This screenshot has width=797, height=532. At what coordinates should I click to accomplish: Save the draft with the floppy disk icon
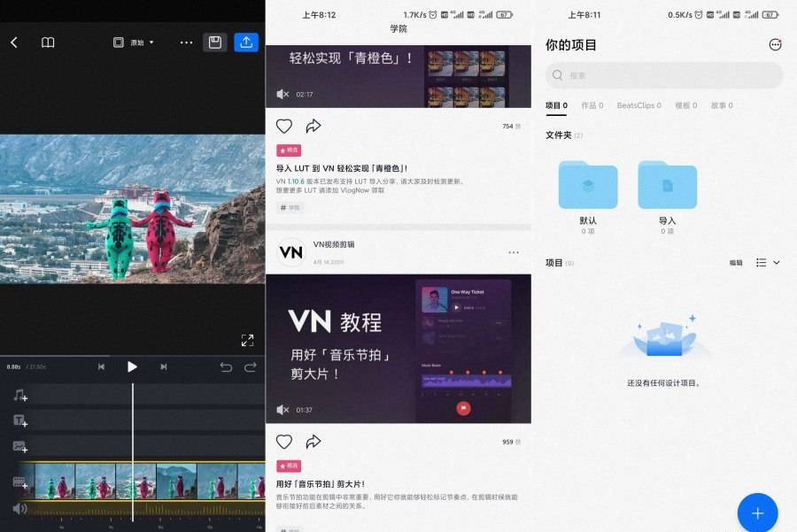coord(215,42)
